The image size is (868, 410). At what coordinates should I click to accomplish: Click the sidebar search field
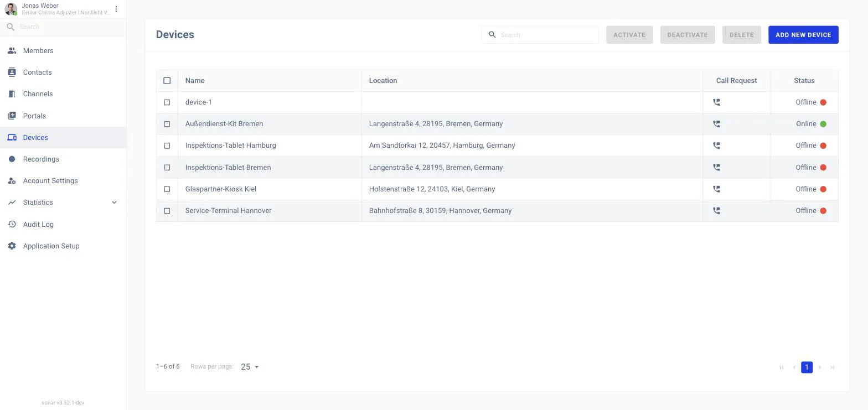tap(63, 27)
